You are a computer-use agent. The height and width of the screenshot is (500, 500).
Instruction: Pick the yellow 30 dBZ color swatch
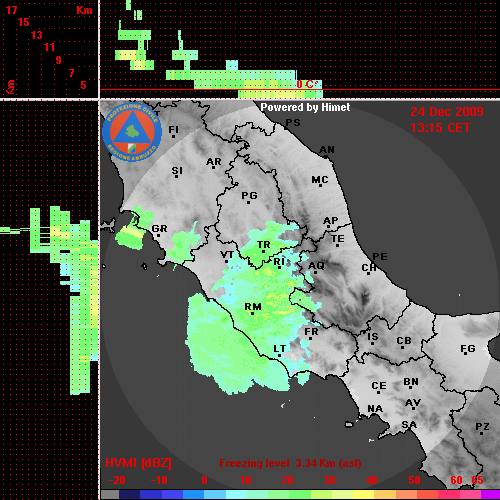tap(330, 495)
